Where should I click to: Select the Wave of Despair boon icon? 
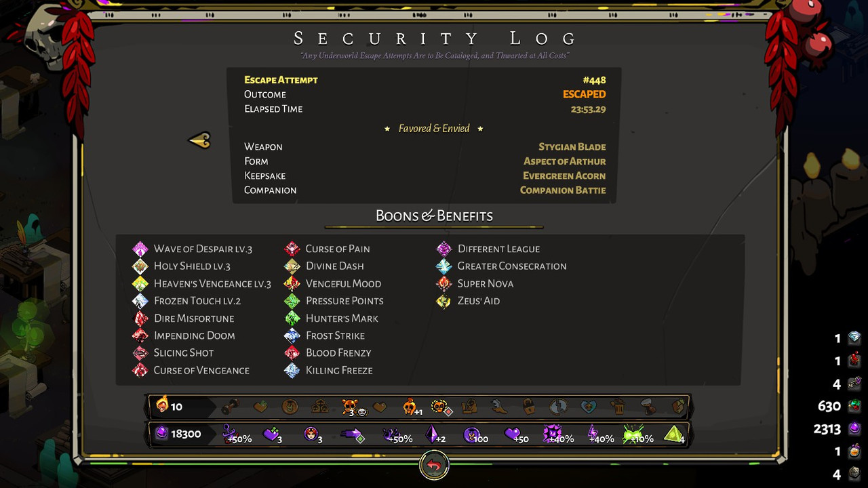pyautogui.click(x=140, y=249)
